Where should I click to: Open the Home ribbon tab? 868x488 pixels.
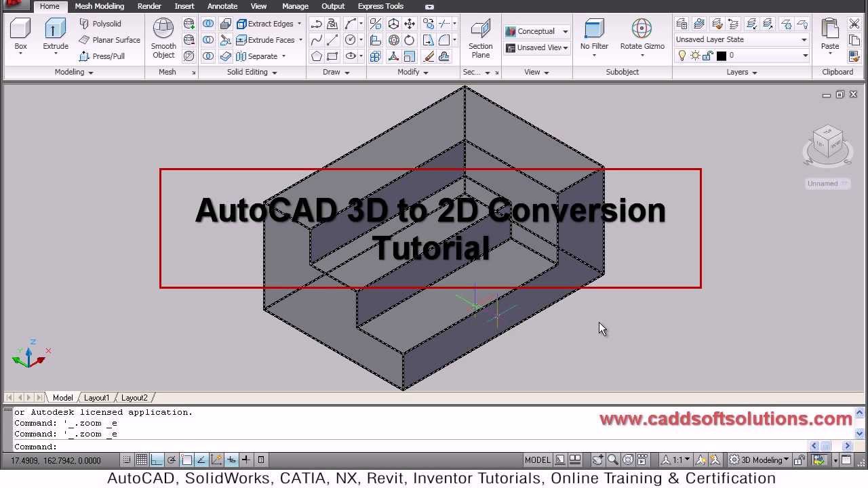50,6
